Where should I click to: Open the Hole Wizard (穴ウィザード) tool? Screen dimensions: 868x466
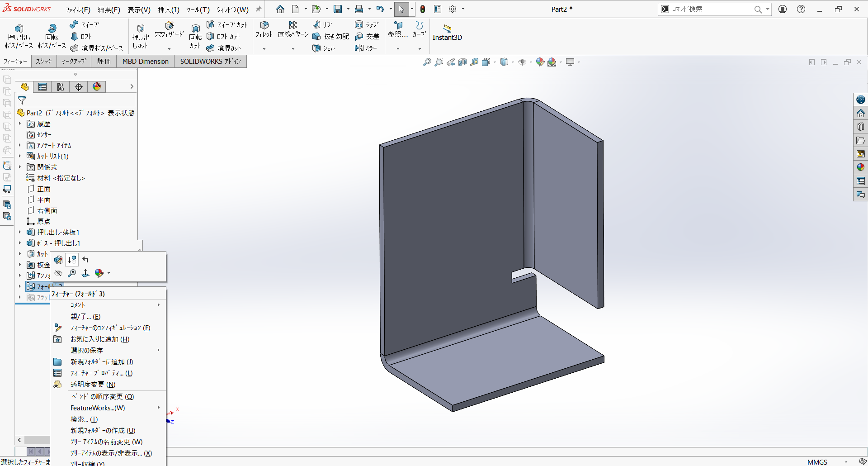(x=169, y=30)
